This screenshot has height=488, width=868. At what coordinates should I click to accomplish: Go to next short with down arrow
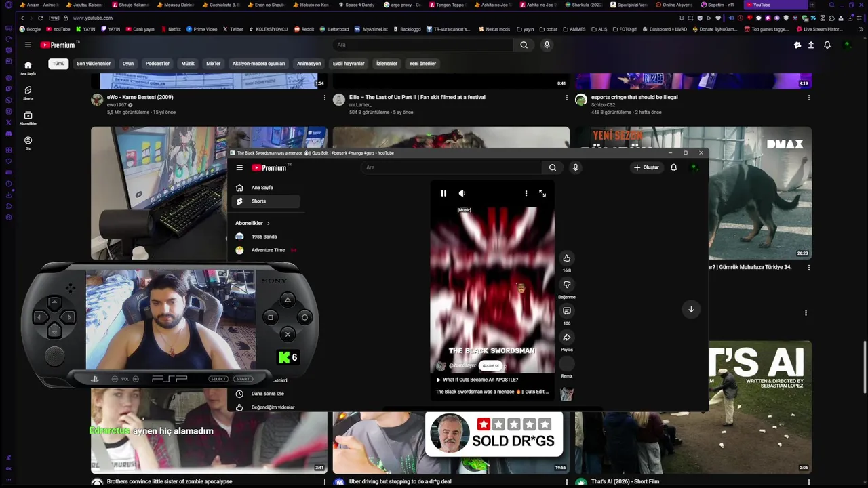pyautogui.click(x=691, y=309)
